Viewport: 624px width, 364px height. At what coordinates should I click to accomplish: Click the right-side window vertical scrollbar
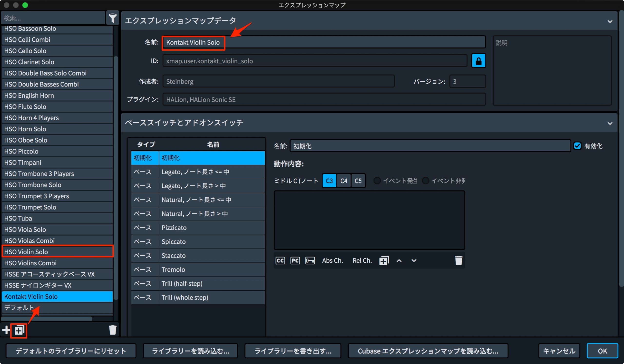coord(621,148)
